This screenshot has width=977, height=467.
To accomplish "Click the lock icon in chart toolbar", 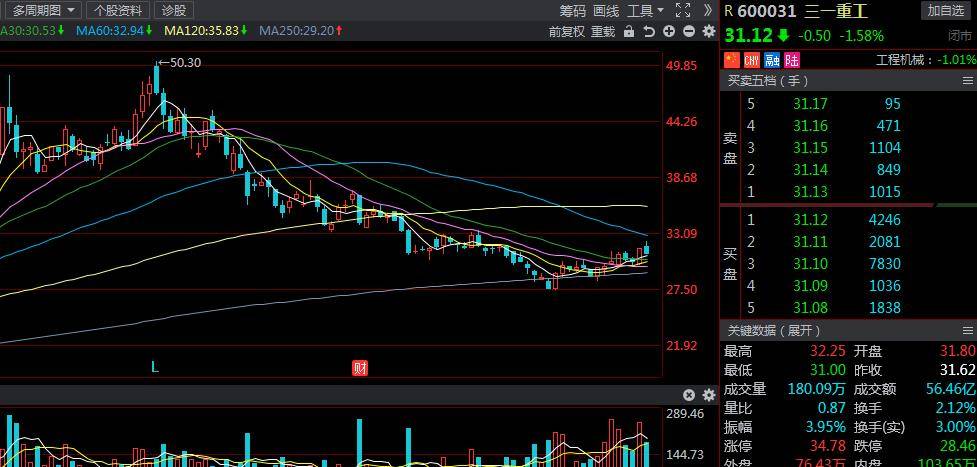I will [x=628, y=31].
